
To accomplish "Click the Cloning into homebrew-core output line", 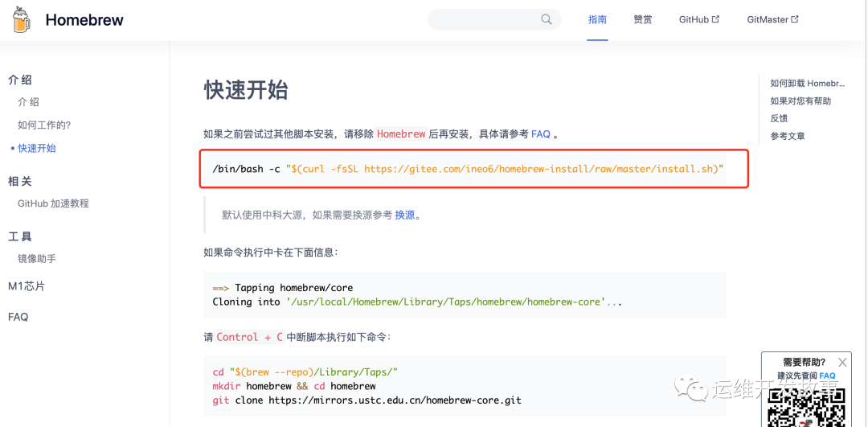I will point(417,302).
